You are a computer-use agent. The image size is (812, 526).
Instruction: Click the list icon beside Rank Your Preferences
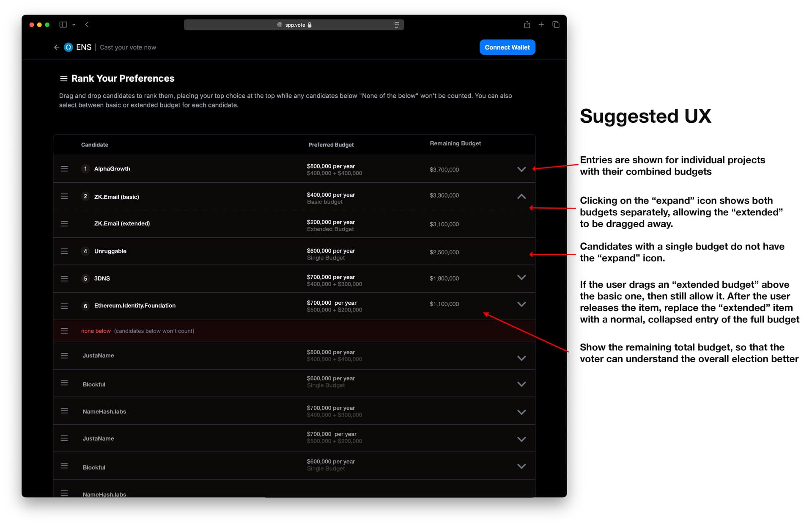63,78
